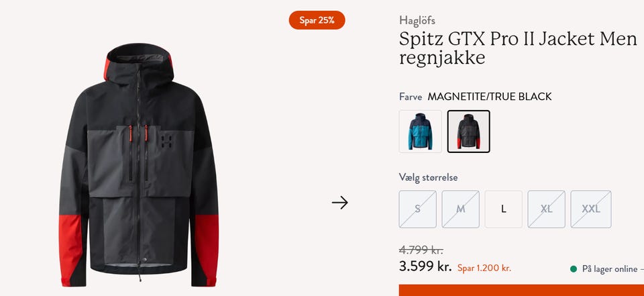644x296 pixels.
Task: Click the 3.599 kr. sale price
Action: (425, 266)
